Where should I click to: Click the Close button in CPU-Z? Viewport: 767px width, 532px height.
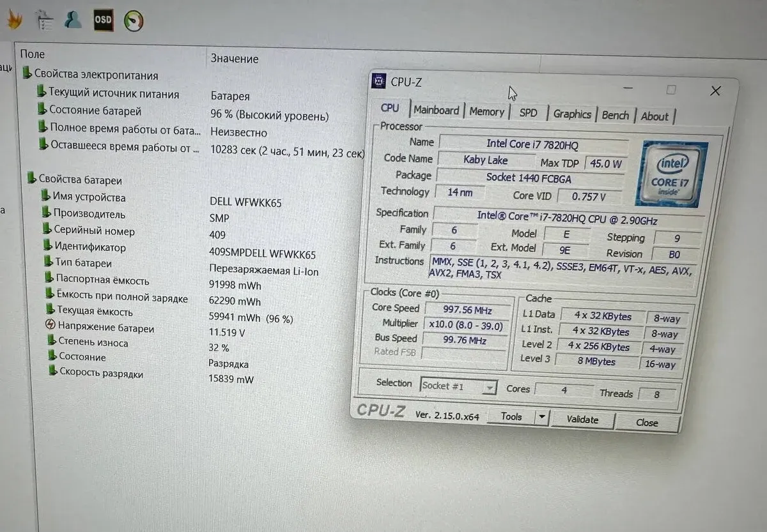pos(646,422)
